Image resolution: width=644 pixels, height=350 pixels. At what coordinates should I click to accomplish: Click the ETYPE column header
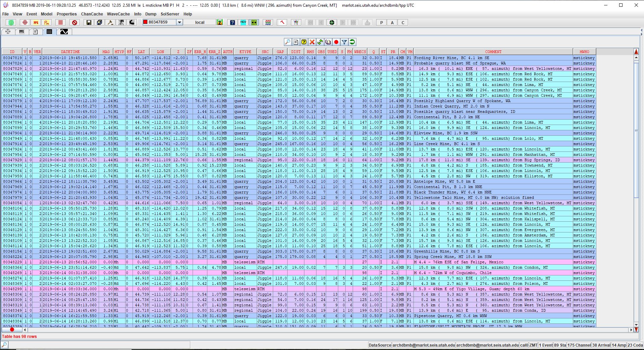245,52
